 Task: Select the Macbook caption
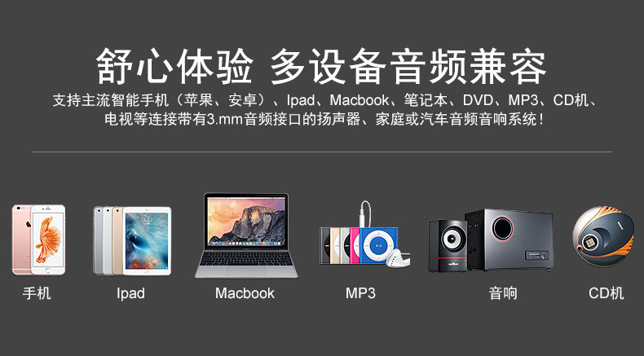pos(245,293)
